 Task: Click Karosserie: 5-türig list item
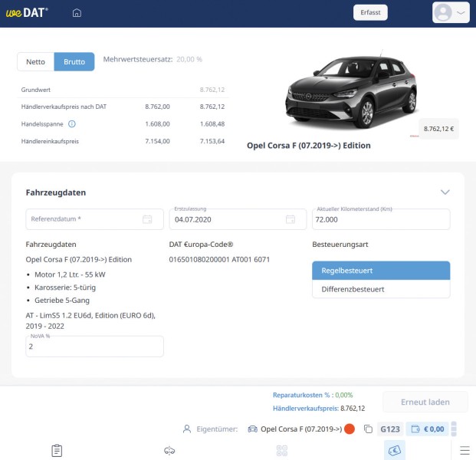point(65,287)
